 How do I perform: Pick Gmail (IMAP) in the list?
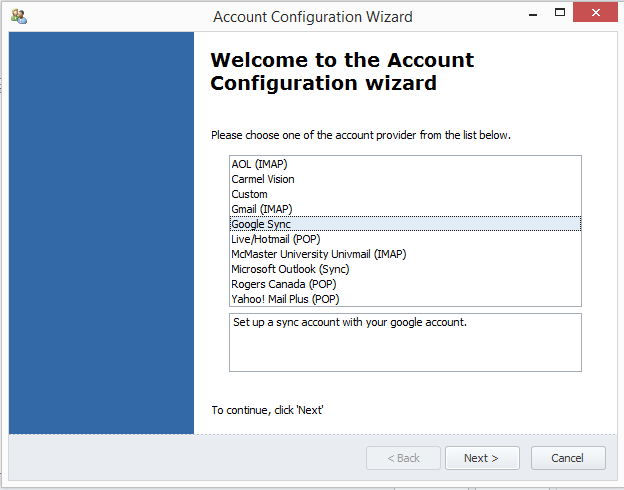click(x=262, y=209)
